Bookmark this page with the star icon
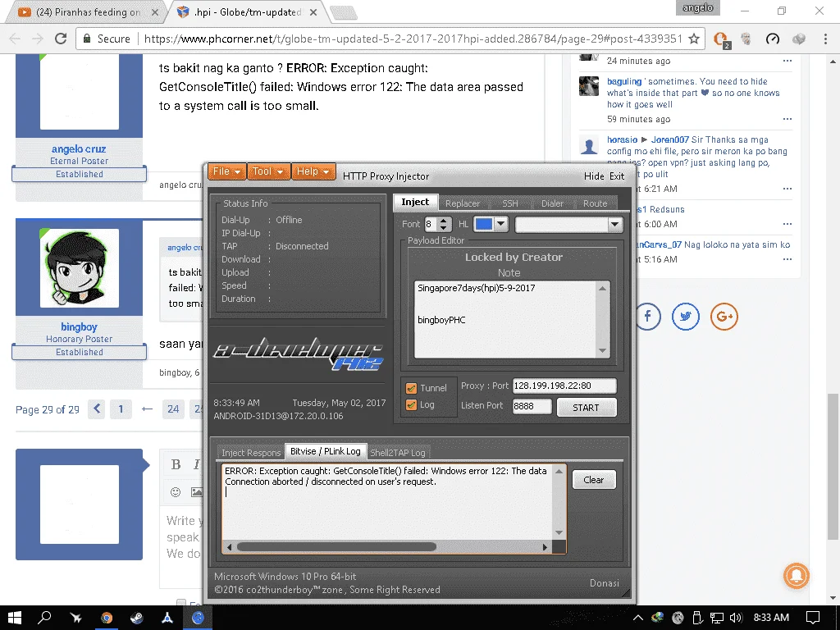840x630 pixels. (x=694, y=39)
